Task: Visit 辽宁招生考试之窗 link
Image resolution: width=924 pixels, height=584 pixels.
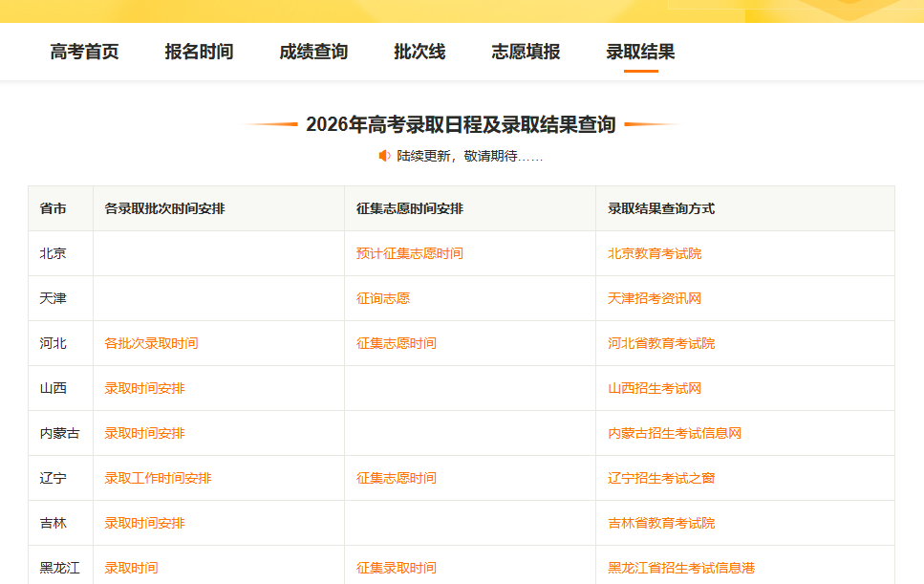Action: 661,478
